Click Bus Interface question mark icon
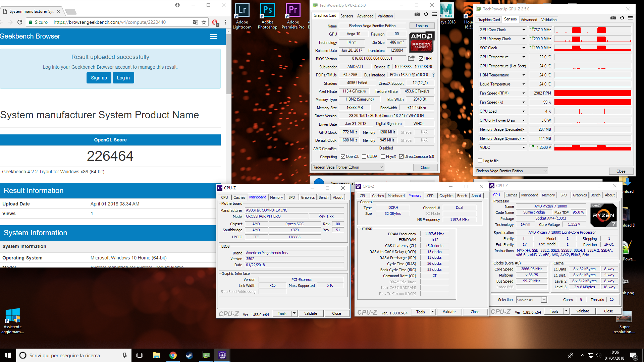The image size is (644, 362). point(433,75)
